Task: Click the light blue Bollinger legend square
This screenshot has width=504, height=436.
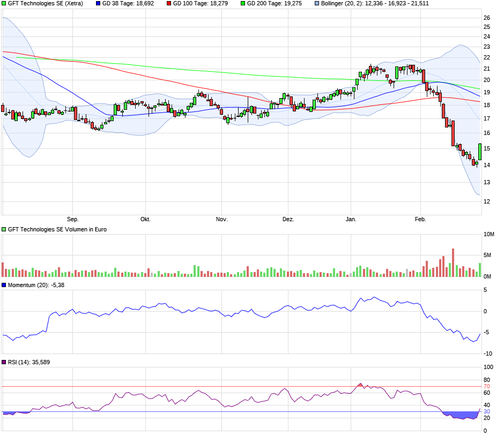Action: (316, 3)
